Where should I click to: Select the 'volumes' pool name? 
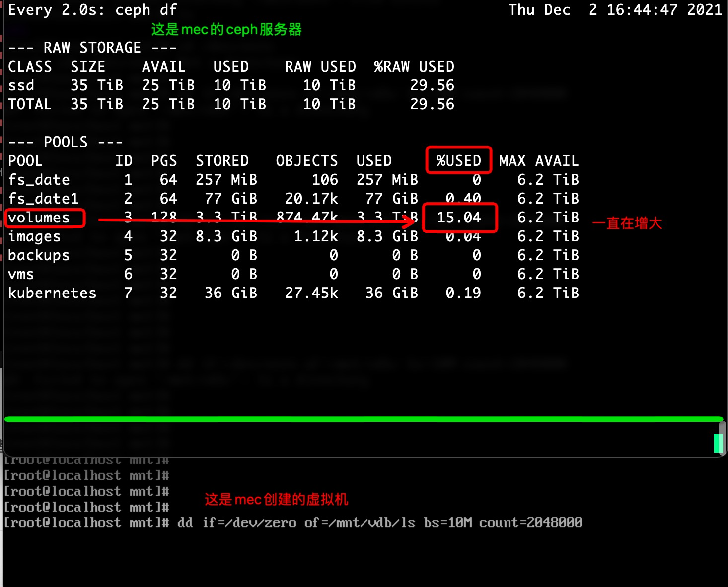pos(39,218)
